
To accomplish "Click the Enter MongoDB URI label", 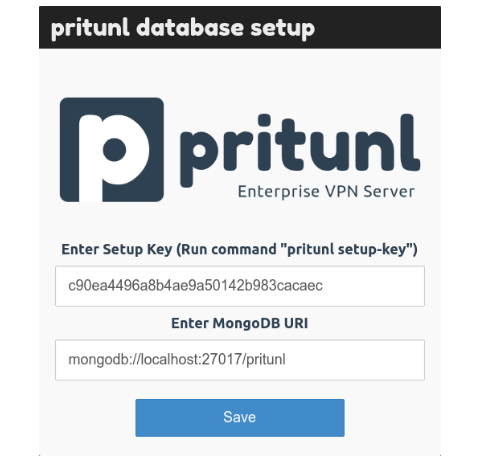I will click(240, 323).
